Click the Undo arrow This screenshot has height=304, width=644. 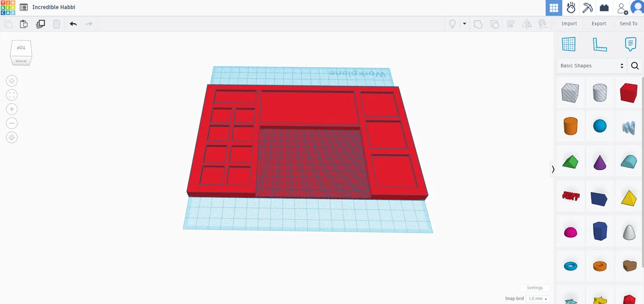[x=73, y=23]
